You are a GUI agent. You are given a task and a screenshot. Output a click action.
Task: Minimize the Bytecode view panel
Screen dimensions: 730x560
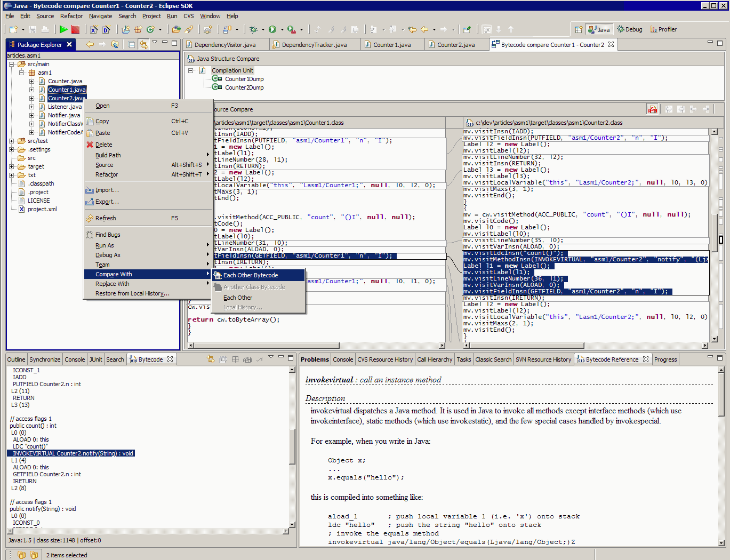281,357
